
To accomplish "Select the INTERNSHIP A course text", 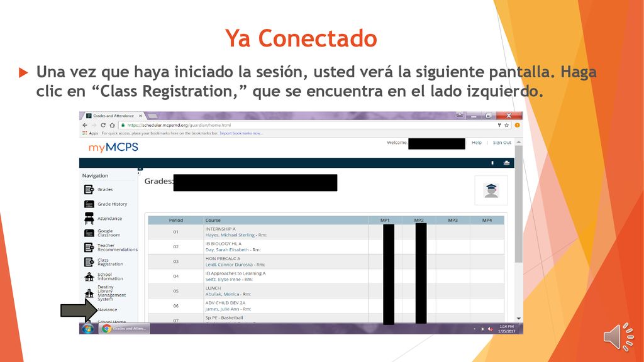I will pos(221,229).
